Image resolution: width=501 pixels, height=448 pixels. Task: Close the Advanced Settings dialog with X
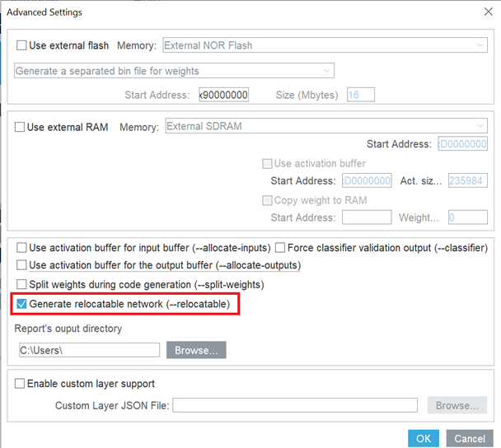coord(488,12)
